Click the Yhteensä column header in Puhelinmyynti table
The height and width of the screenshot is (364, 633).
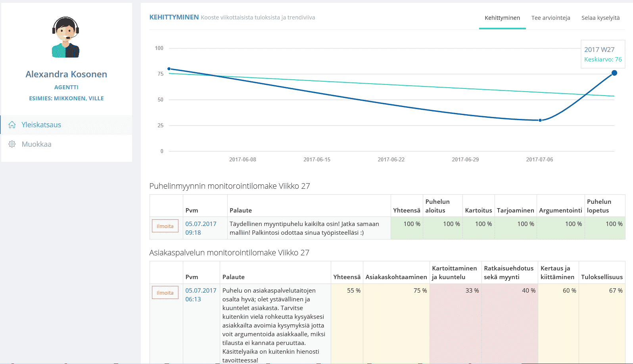coord(407,211)
